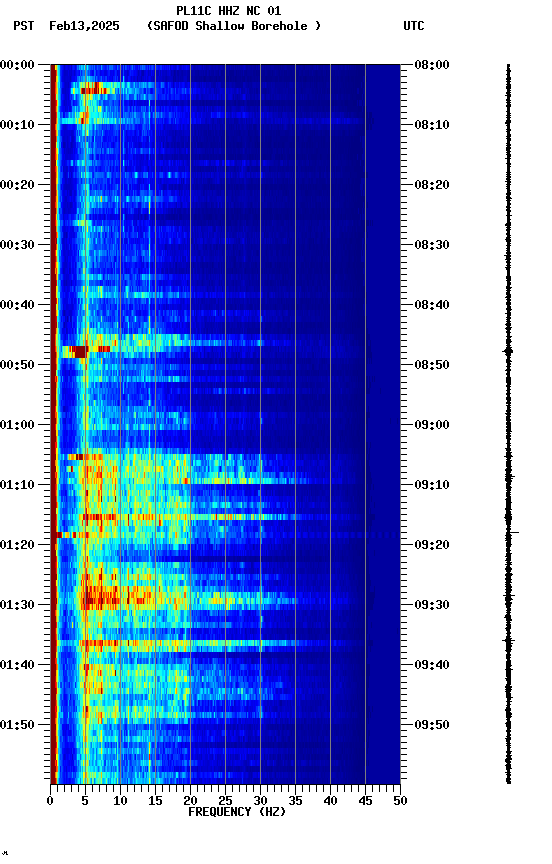Click the seismogram spike near 09:18 UTC
This screenshot has height=864, width=552.
click(x=513, y=532)
